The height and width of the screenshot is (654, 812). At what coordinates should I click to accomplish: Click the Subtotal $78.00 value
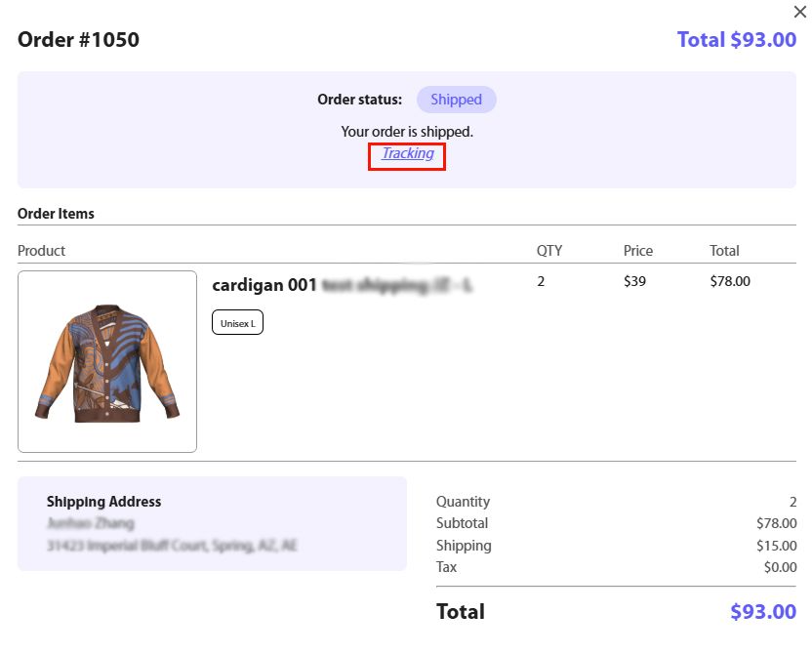point(776,523)
